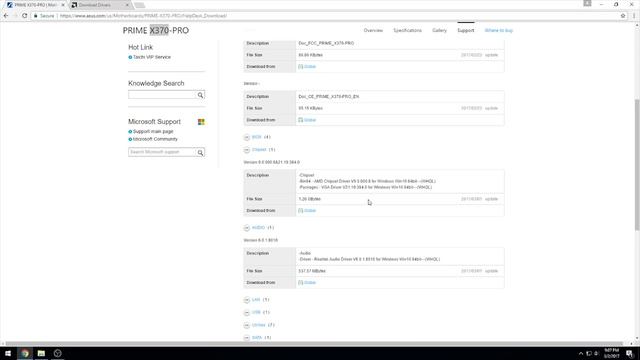Click the browser address bar URL
The height and width of the screenshot is (360, 640).
coord(143,16)
